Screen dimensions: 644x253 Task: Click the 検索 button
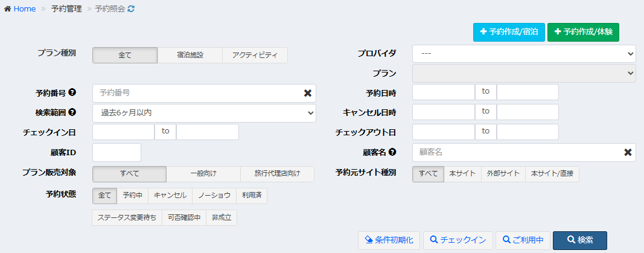pos(580,240)
